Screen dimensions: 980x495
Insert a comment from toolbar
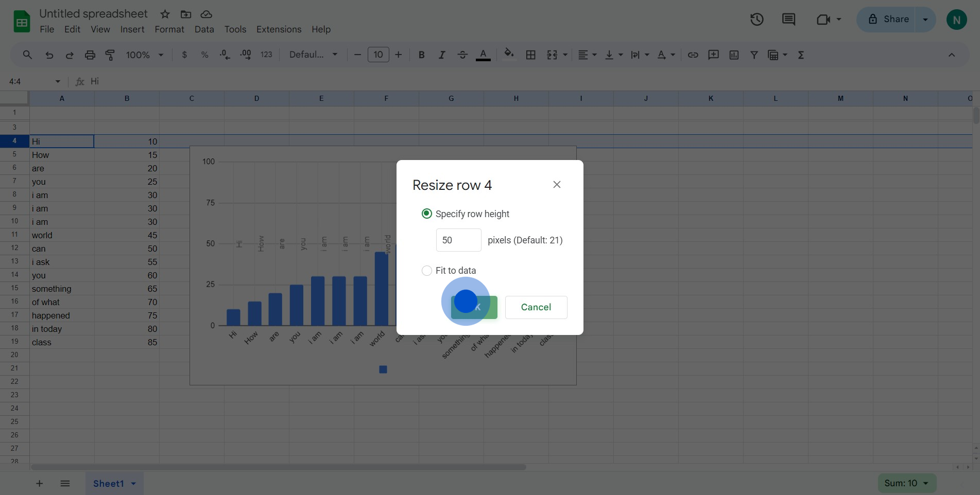(x=713, y=55)
